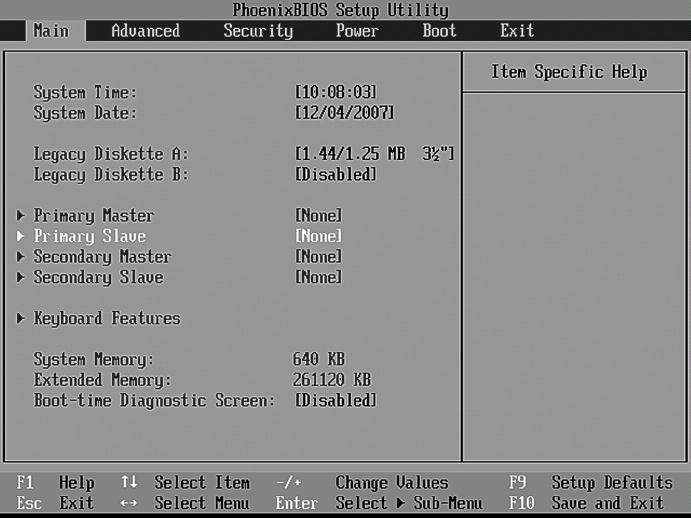The image size is (691, 518).
Task: Open the Keyboard Features sub-menu
Action: 106,318
